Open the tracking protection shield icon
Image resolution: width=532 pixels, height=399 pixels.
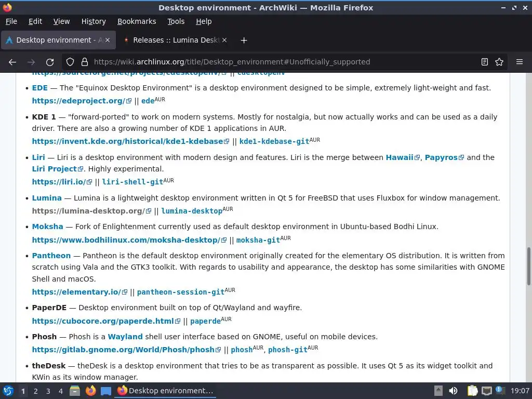point(70,62)
